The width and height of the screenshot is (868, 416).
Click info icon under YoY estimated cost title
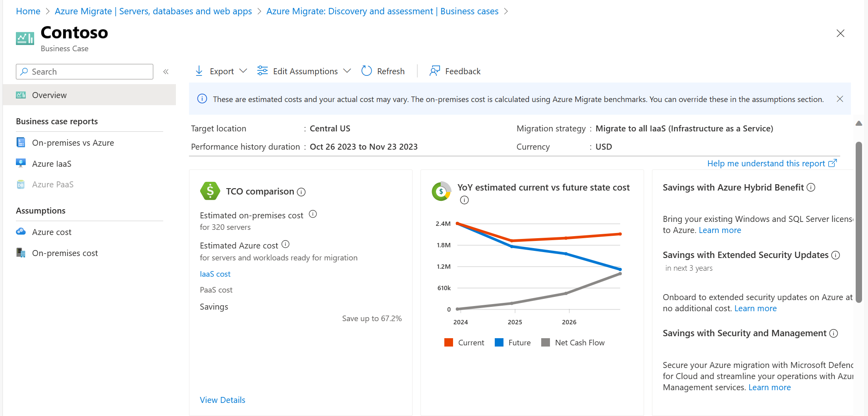pos(464,200)
